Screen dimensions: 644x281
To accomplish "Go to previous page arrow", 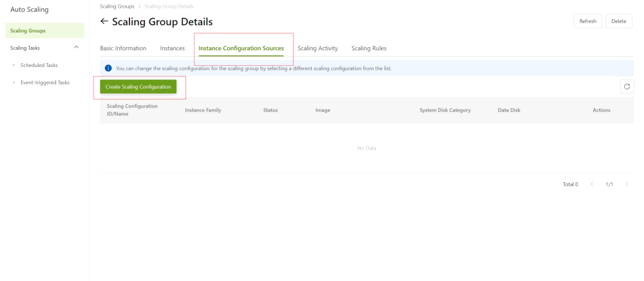I will (592, 184).
